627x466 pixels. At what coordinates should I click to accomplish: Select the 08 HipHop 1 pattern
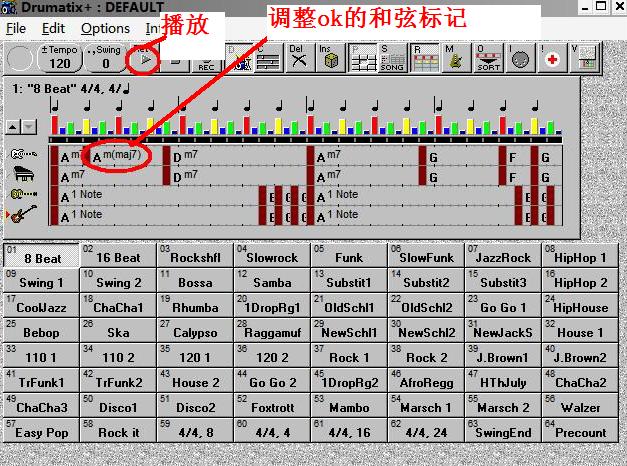[x=580, y=255]
